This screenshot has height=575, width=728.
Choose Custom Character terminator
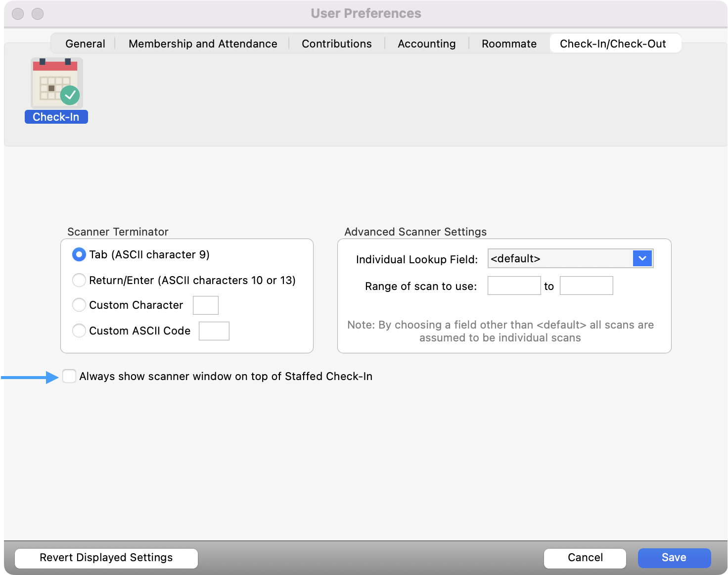[x=79, y=305]
